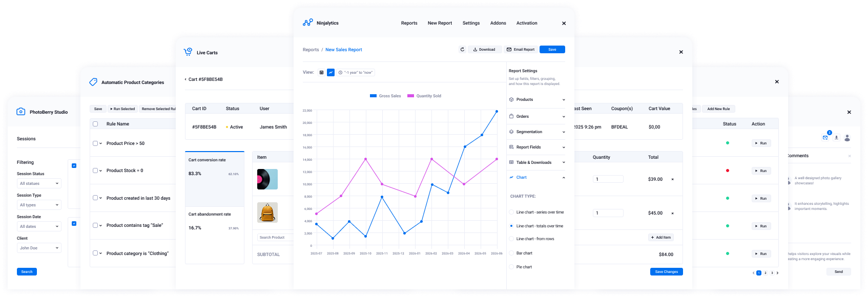The height and width of the screenshot is (297, 868).
Task: Go to previous page arrow in rules pagination
Action: (x=753, y=273)
